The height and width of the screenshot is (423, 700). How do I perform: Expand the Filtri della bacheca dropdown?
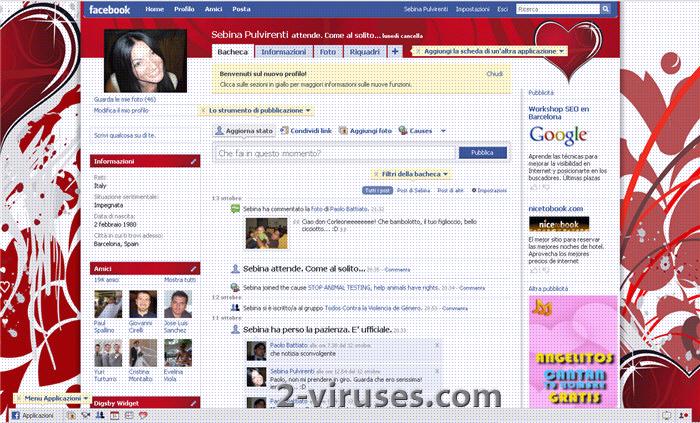445,174
